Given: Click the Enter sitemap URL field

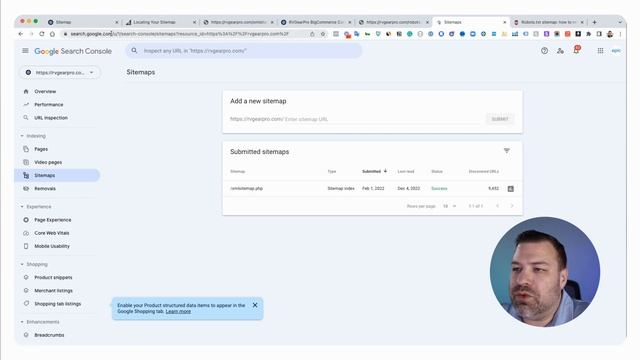Looking at the screenshot, I should pos(355,119).
